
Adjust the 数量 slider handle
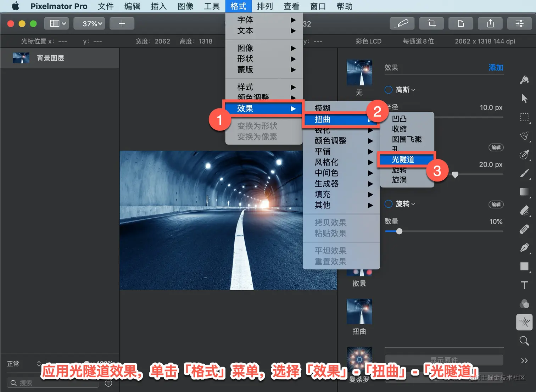click(x=399, y=231)
